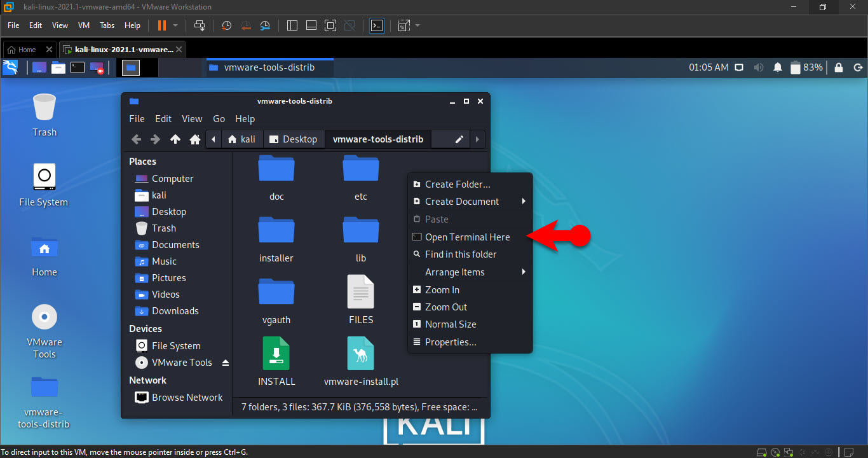The height and width of the screenshot is (458, 868).
Task: Select the installer folder
Action: (x=276, y=239)
